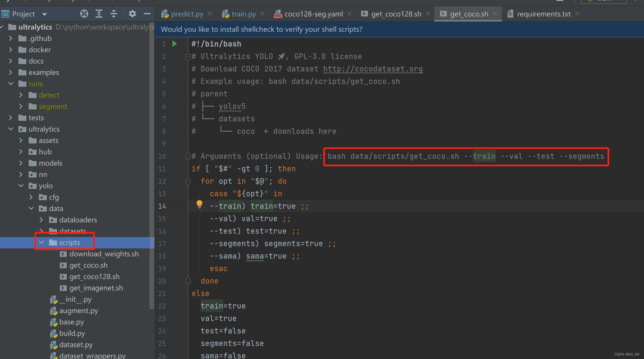Expand the dataloaders folder
The width and height of the screenshot is (644, 359).
pos(41,220)
